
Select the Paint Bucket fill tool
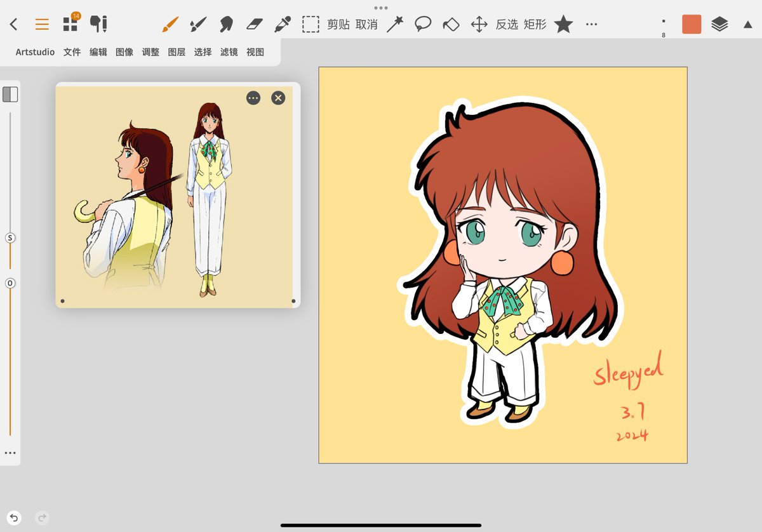(x=451, y=25)
